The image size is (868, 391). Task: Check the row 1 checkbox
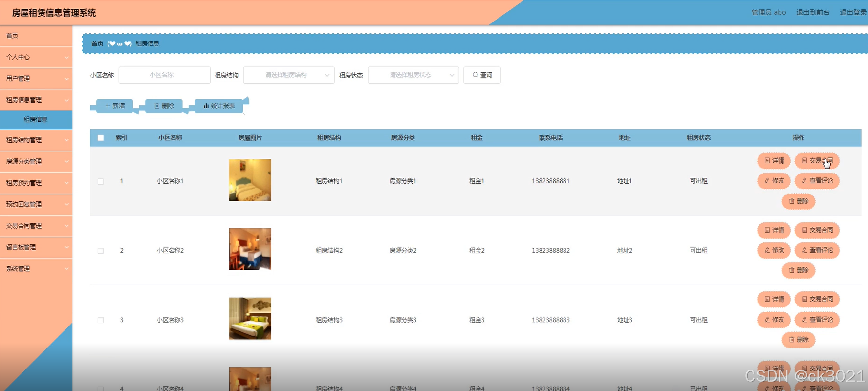[101, 181]
